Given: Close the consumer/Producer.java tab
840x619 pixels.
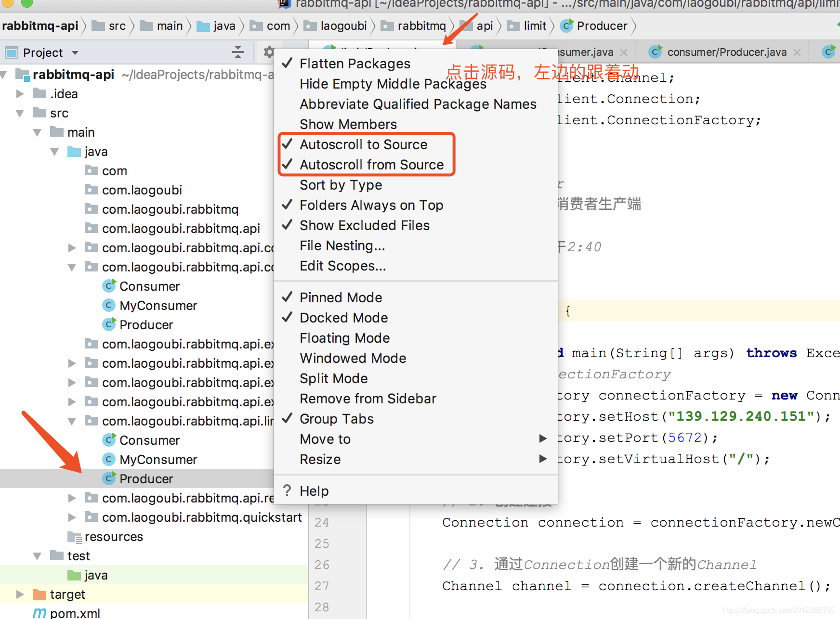Looking at the screenshot, I should (798, 52).
